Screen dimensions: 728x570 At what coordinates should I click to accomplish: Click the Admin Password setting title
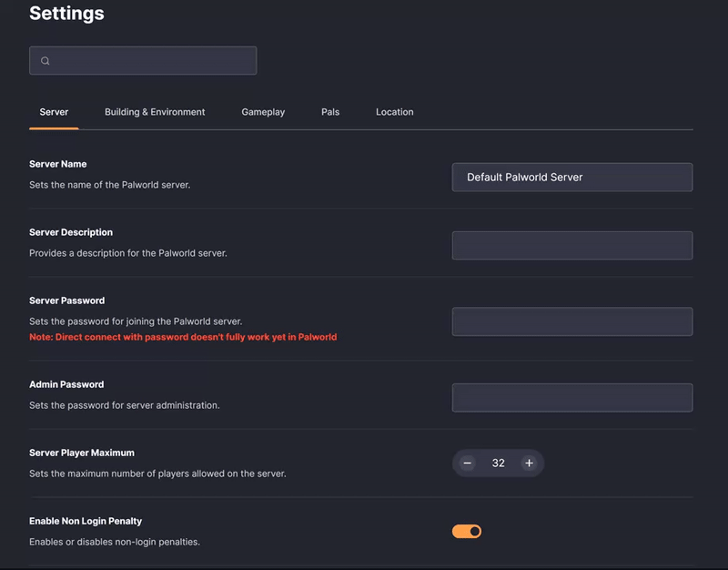(66, 384)
